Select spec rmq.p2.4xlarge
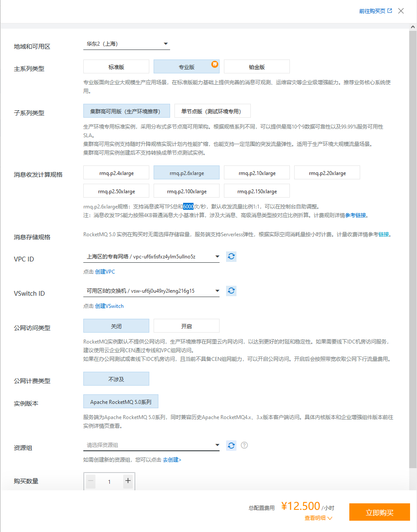 point(116,173)
